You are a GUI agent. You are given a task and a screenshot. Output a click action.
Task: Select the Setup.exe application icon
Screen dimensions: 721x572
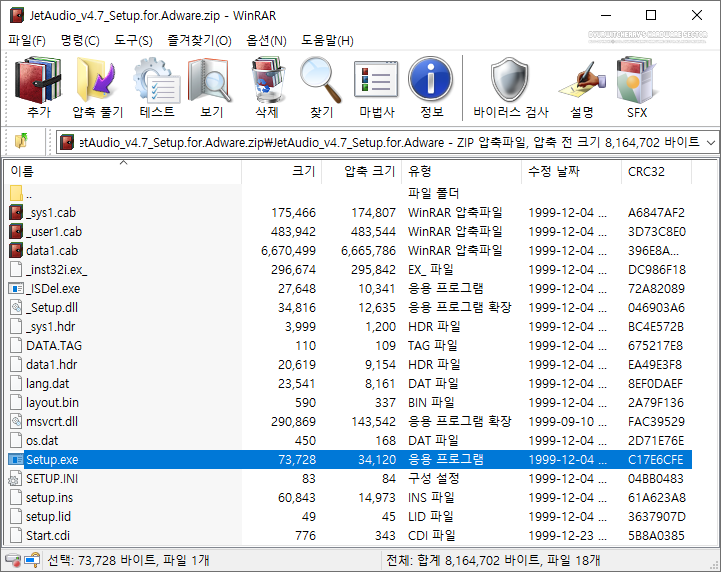click(16, 459)
